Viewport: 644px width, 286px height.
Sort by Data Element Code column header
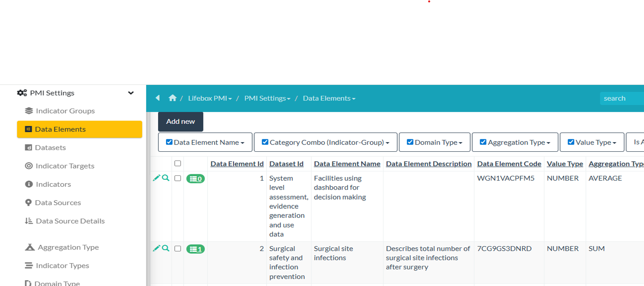click(x=509, y=164)
